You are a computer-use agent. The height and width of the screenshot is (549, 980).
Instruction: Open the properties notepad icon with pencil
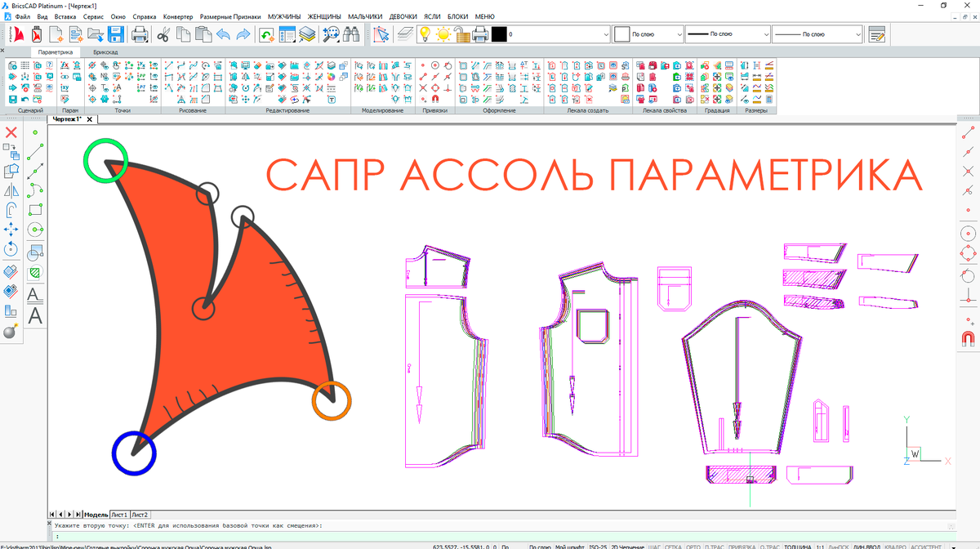coord(878,34)
